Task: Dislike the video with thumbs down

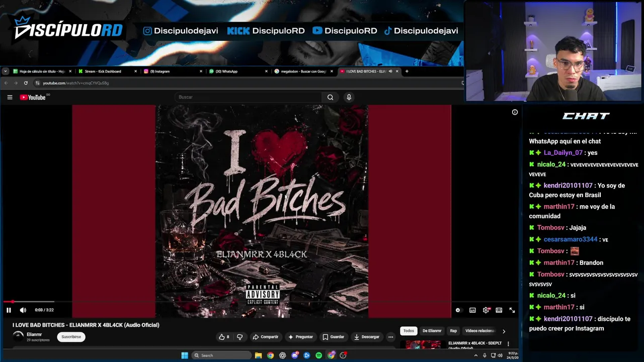Action: 239,337
